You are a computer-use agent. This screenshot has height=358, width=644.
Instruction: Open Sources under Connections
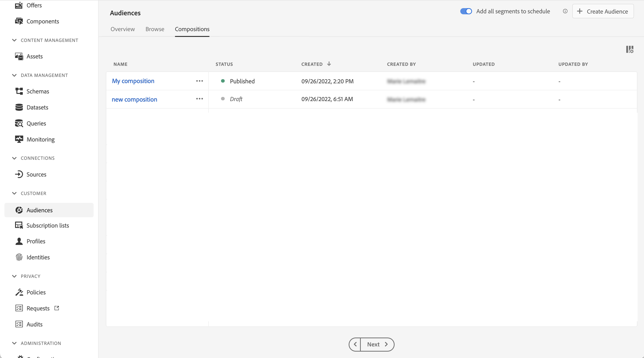[x=36, y=174]
